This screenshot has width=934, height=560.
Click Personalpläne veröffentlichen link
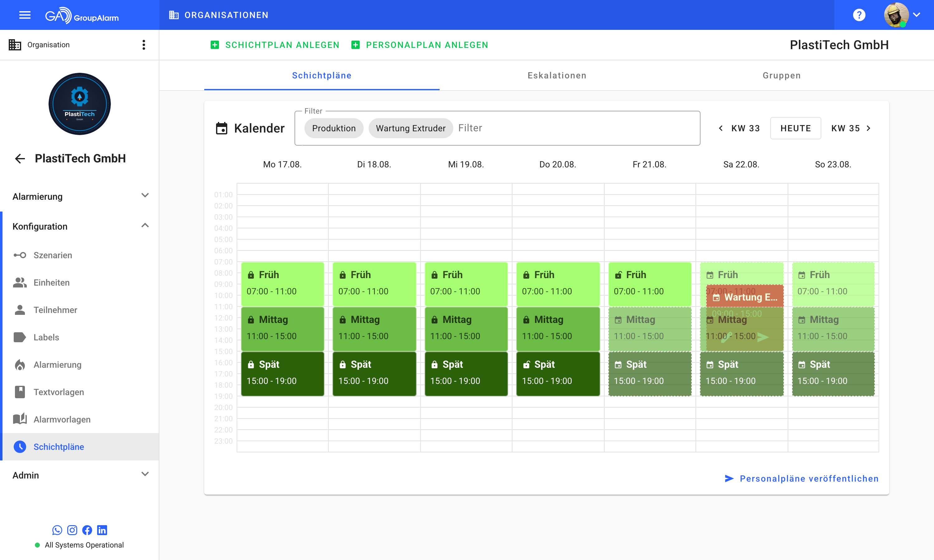coord(802,478)
